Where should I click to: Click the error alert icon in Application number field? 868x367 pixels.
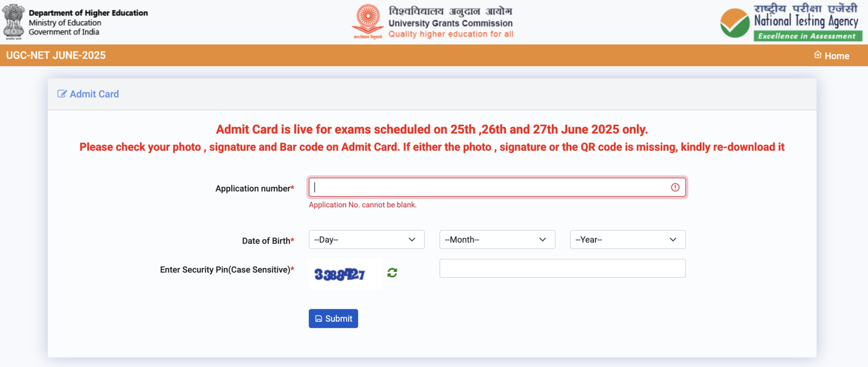coord(674,187)
